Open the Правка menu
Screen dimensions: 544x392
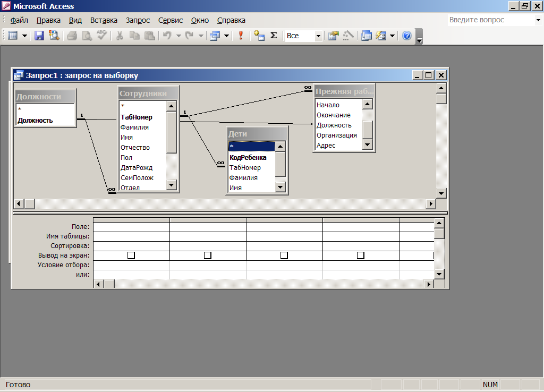[48, 20]
